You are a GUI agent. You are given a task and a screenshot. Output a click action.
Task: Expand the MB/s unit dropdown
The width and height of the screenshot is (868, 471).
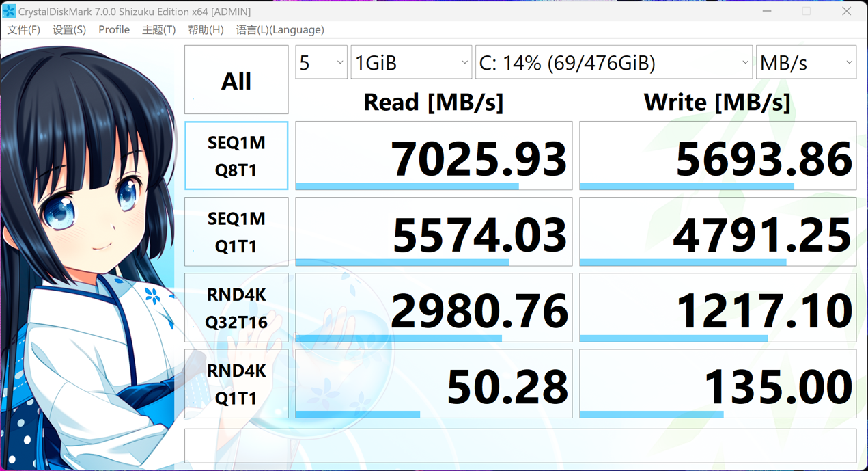tap(806, 63)
